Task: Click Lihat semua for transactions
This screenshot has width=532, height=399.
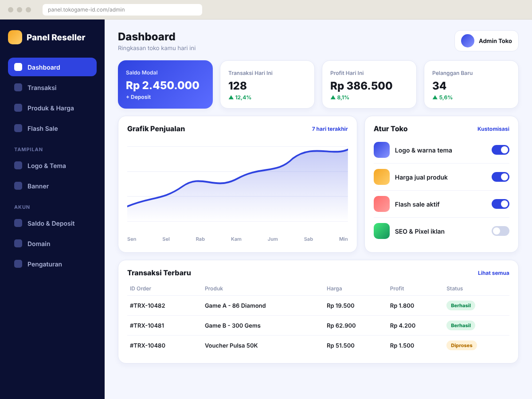Action: click(493, 273)
